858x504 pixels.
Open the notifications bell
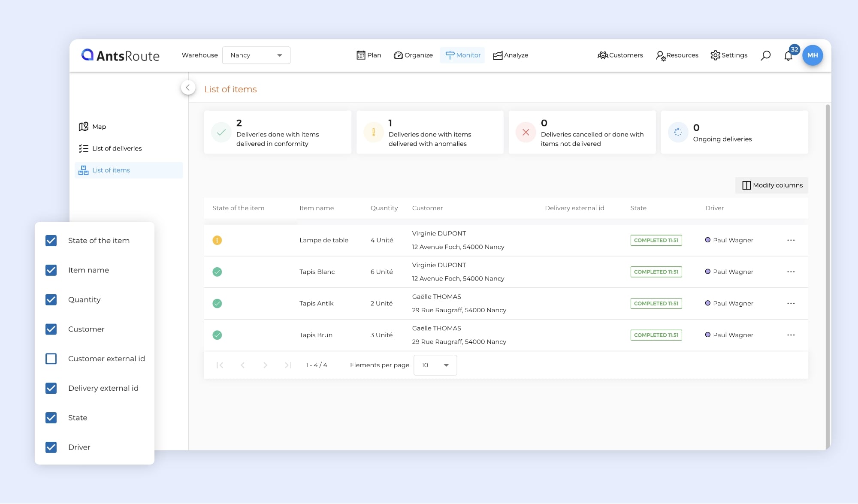(x=788, y=56)
